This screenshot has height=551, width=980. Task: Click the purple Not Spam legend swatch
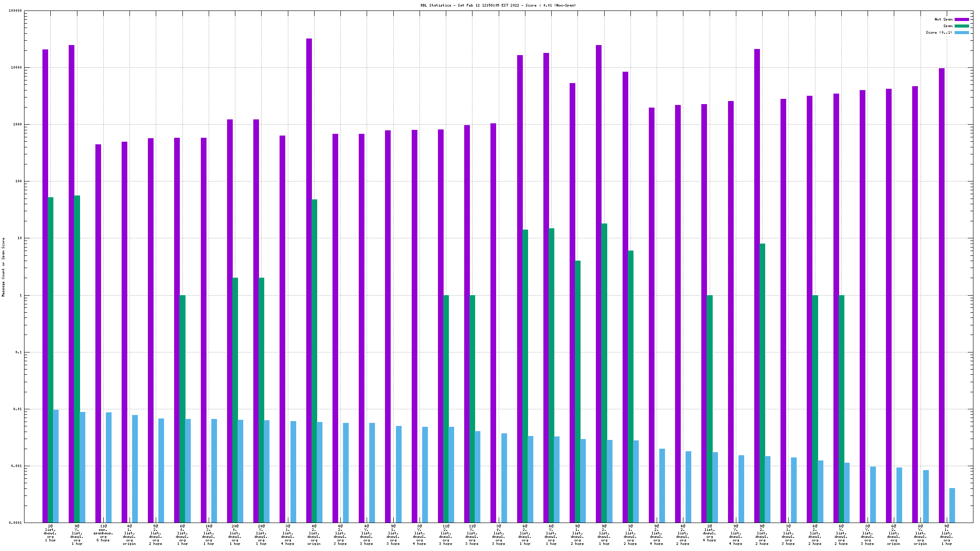962,19
